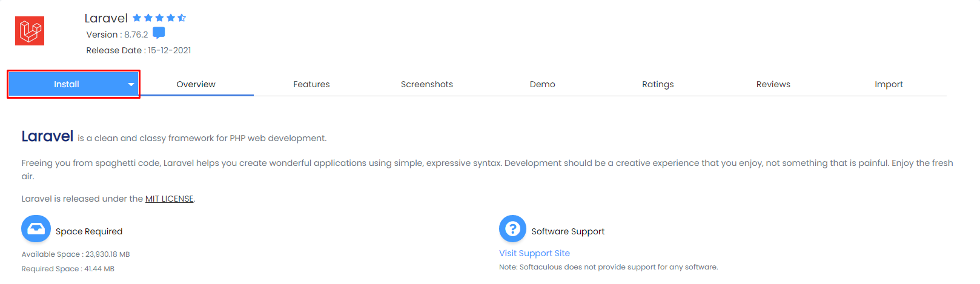Switch to the Import tab
The width and height of the screenshot is (980, 284).
pos(889,84)
